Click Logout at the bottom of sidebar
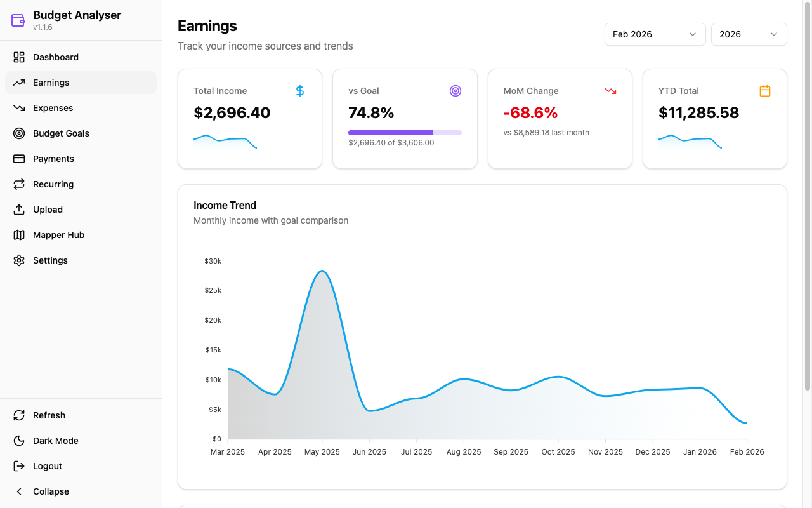 point(47,466)
